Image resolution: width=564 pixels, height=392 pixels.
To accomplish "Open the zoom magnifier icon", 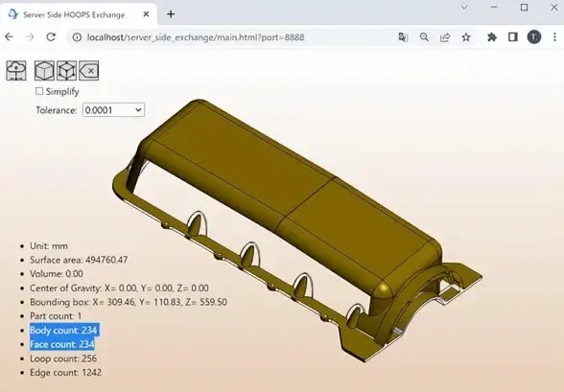I will point(424,37).
